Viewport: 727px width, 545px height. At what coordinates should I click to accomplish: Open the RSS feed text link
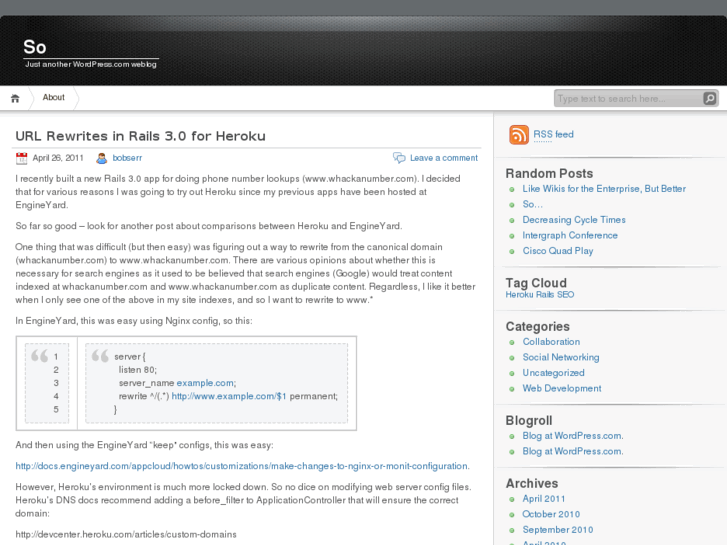[553, 135]
